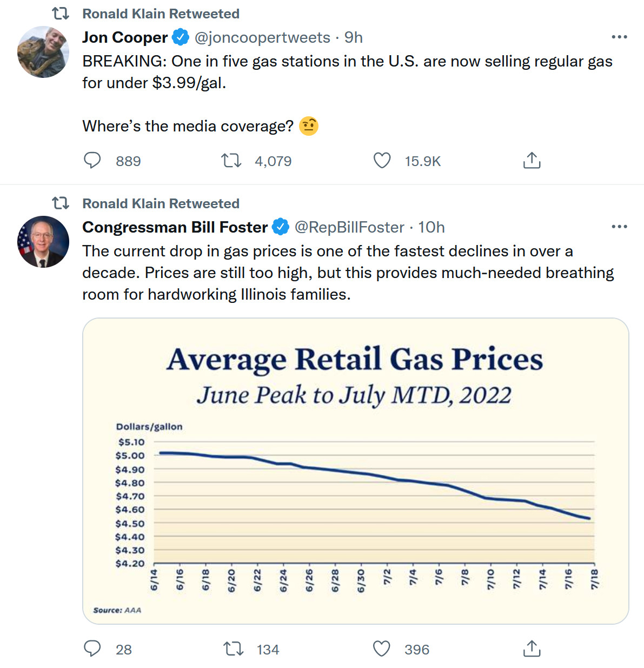Open the Average Retail Gas Prices chart
The image size is (644, 668).
tap(355, 471)
